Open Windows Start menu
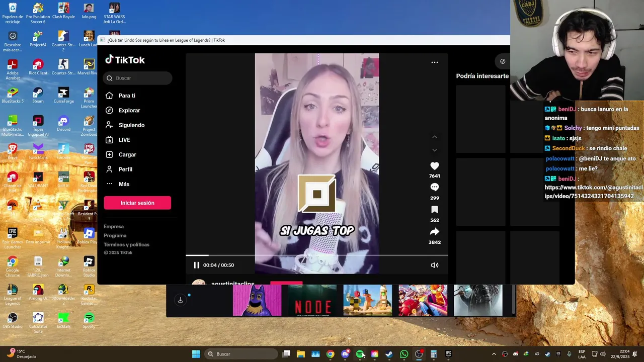 pos(196,354)
